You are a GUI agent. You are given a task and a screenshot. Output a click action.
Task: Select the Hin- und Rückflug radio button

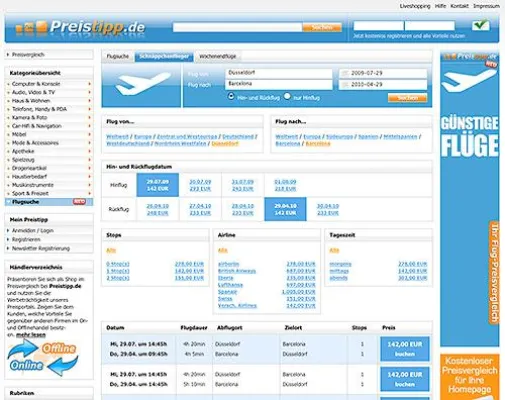coord(231,96)
